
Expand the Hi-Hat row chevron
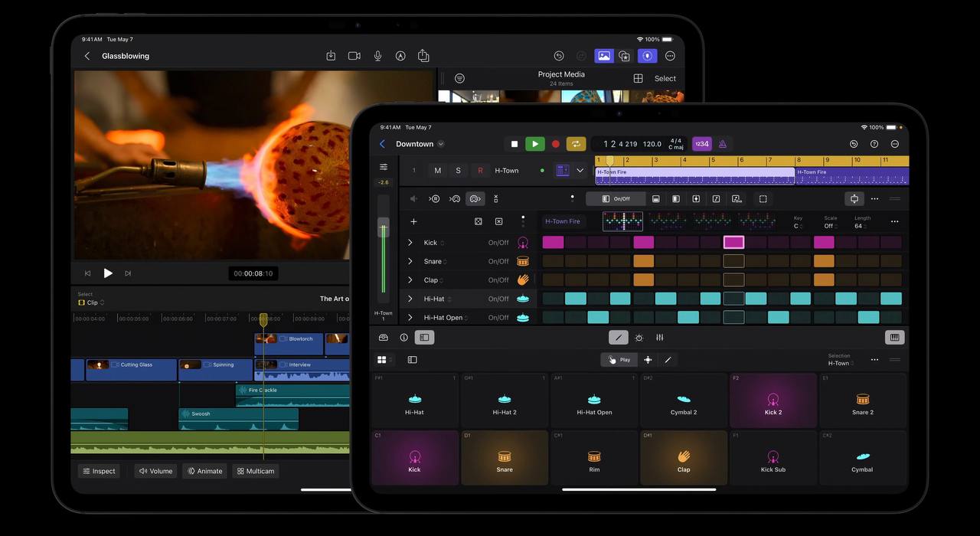coord(410,299)
